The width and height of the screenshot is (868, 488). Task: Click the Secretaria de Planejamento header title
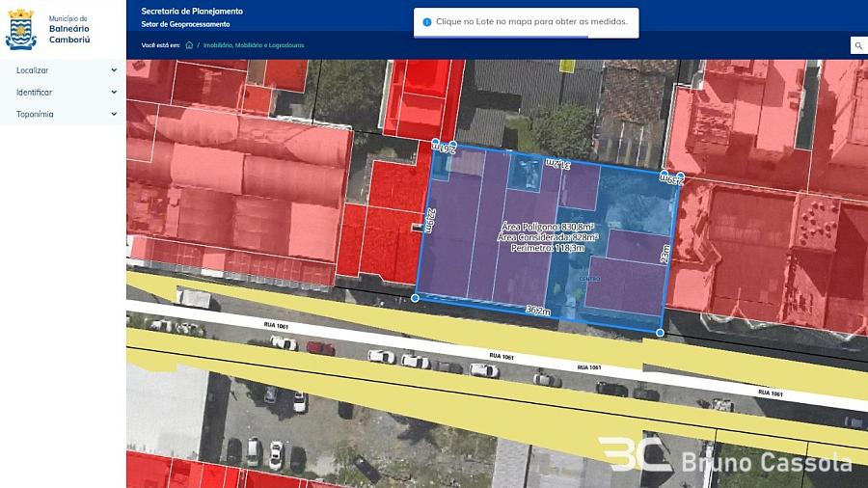[x=192, y=11]
